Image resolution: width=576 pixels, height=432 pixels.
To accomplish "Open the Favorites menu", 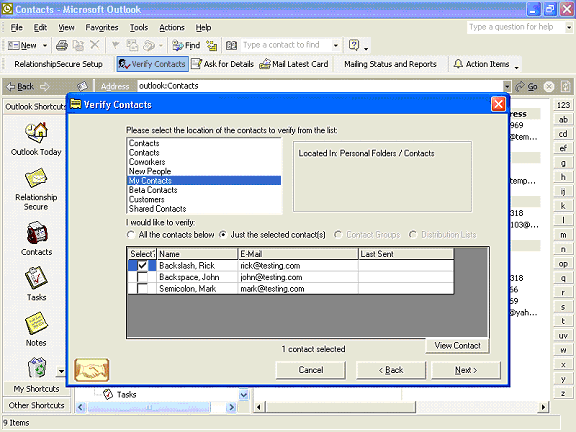I will click(x=102, y=28).
